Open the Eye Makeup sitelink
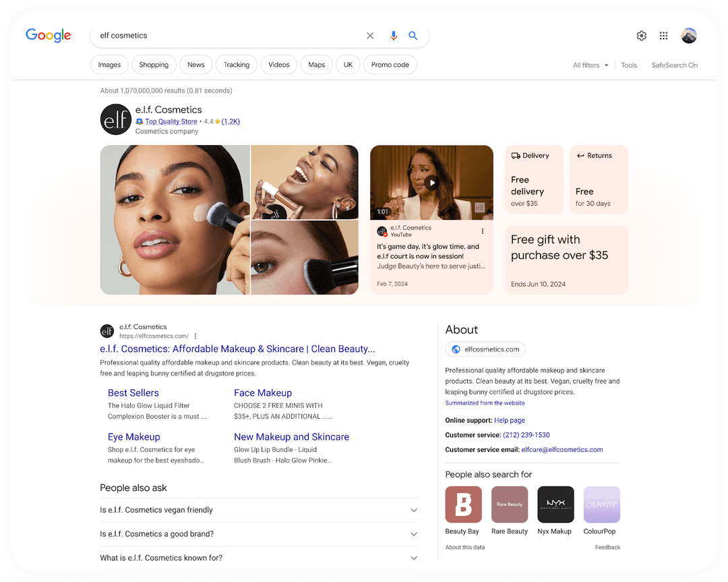The width and height of the screenshot is (728, 582). [133, 437]
